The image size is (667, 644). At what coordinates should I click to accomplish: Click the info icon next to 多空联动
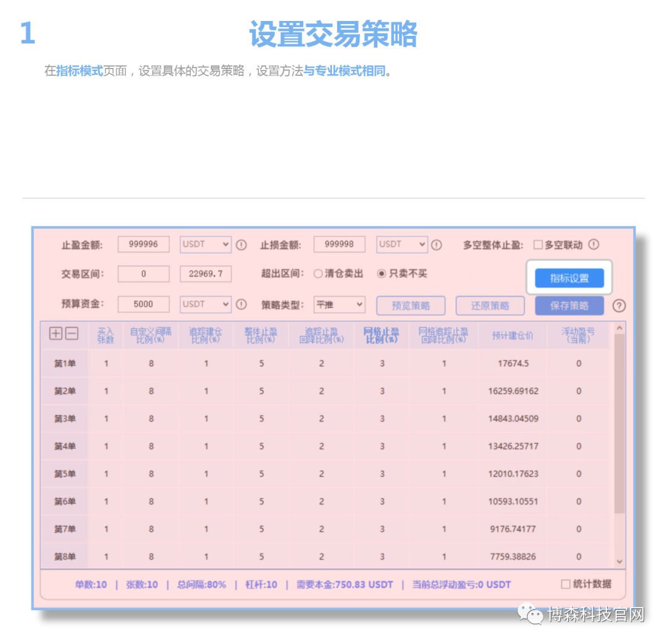click(x=594, y=245)
